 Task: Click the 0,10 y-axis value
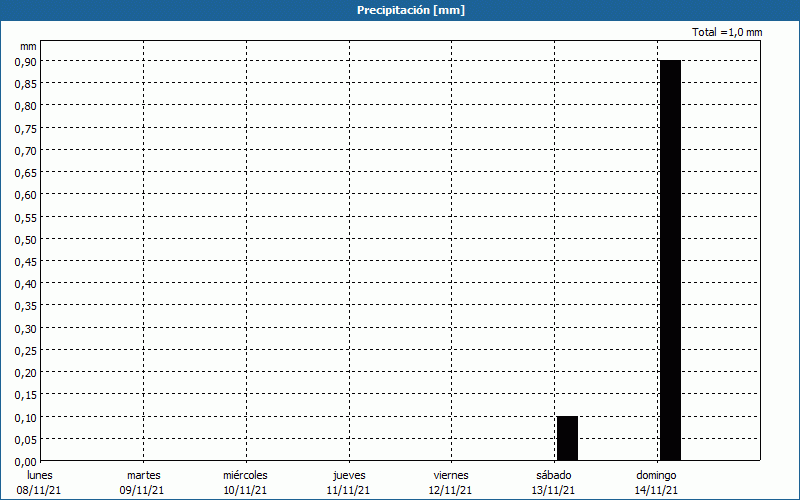(x=26, y=417)
